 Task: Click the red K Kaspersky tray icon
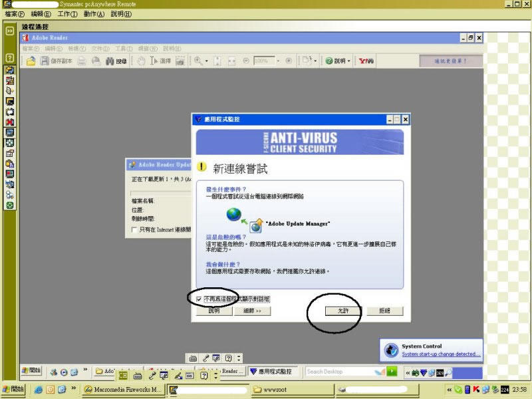coord(476,390)
